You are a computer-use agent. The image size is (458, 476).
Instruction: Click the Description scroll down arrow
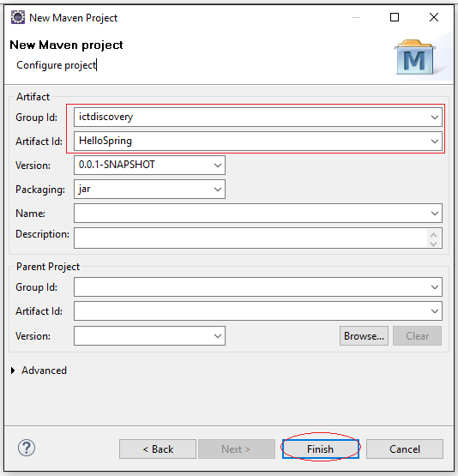[x=434, y=244]
